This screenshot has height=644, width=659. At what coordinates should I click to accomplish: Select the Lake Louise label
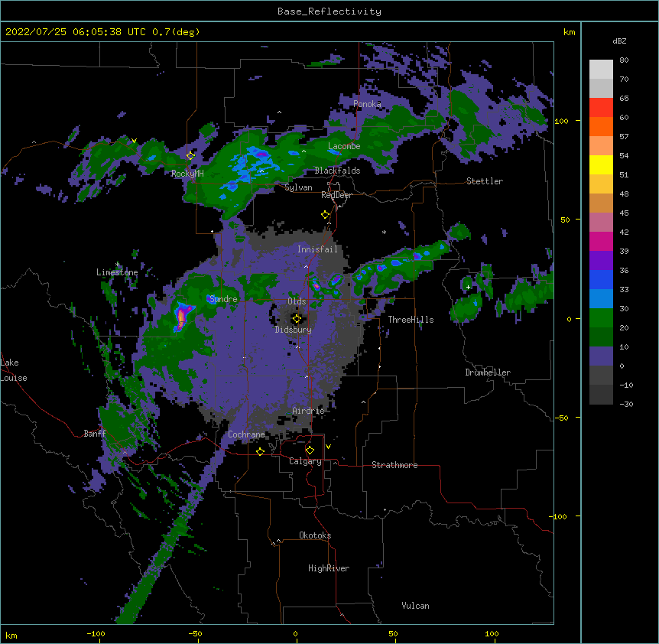[x=14, y=370]
